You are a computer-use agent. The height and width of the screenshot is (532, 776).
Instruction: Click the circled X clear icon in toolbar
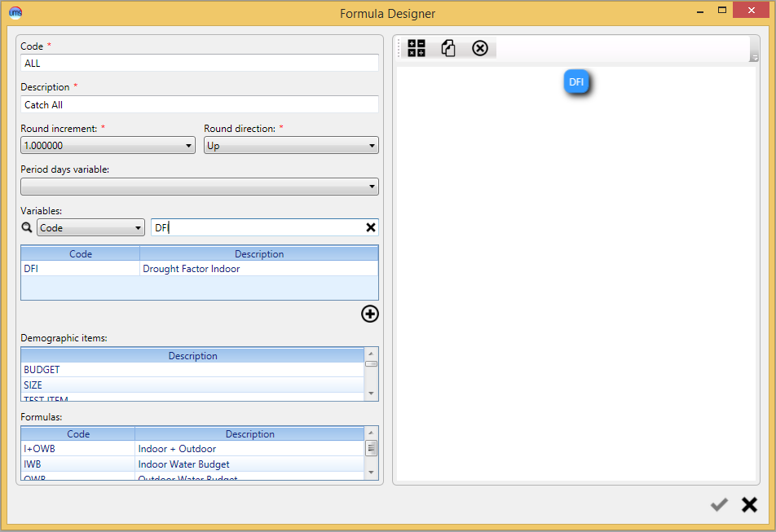point(479,48)
